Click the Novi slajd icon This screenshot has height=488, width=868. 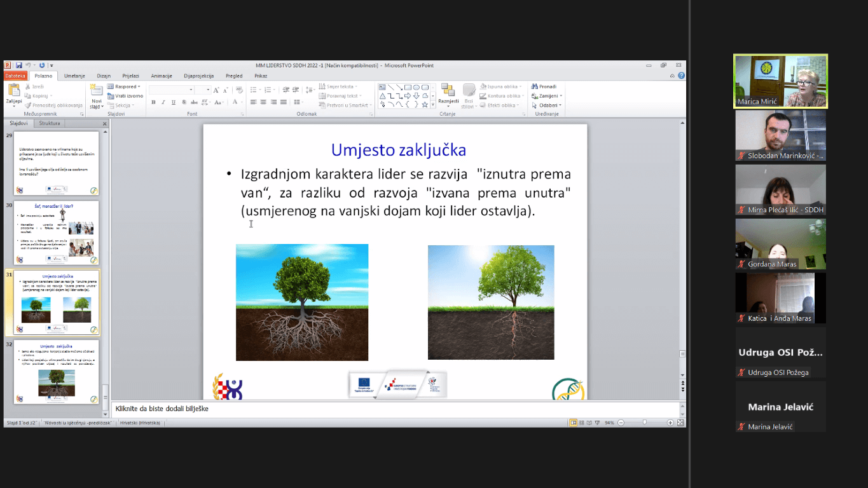[x=97, y=90]
